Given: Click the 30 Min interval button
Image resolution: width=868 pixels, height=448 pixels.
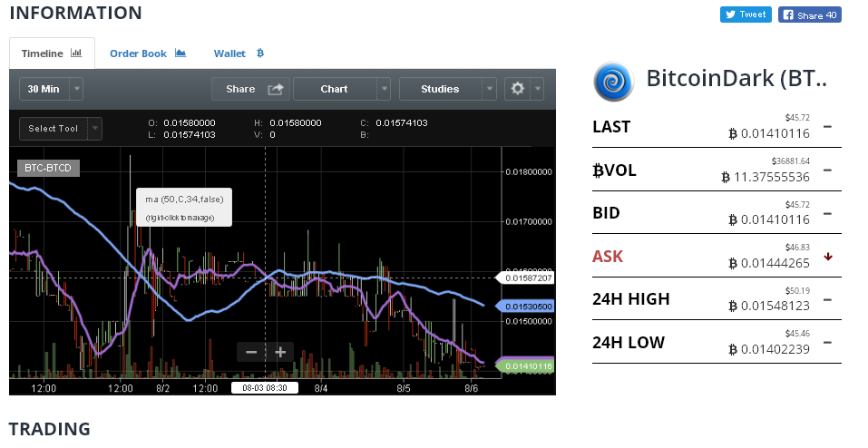Looking at the screenshot, I should tap(44, 89).
